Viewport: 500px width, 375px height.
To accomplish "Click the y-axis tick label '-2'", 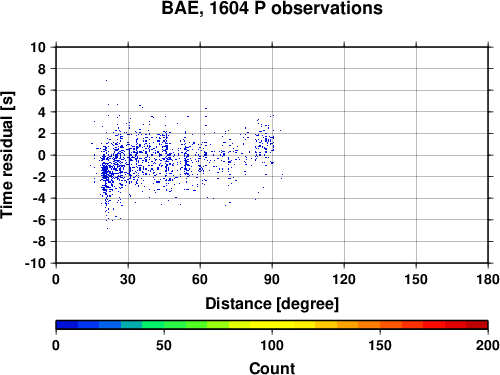I will 39,177.
